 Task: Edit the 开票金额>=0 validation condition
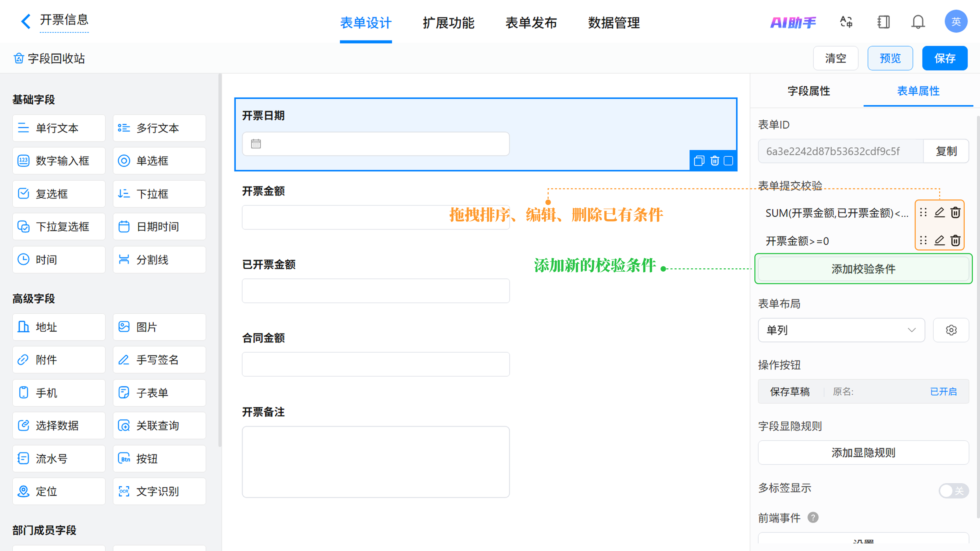939,240
